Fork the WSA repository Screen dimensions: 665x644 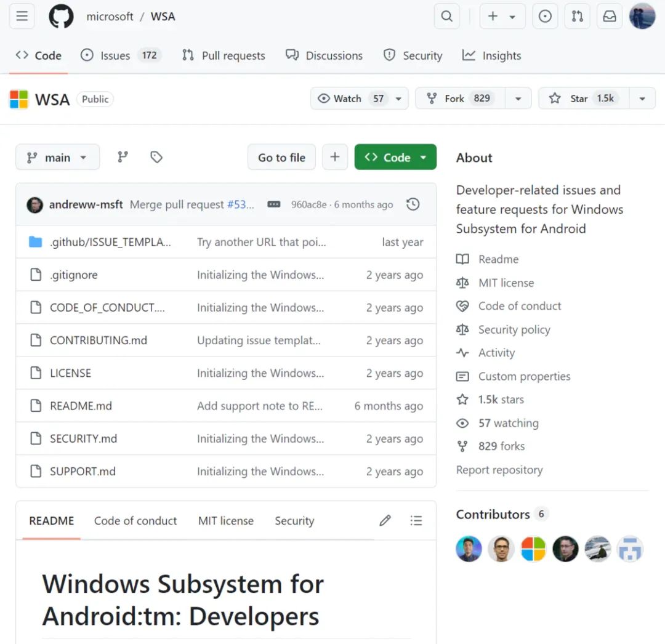click(461, 99)
